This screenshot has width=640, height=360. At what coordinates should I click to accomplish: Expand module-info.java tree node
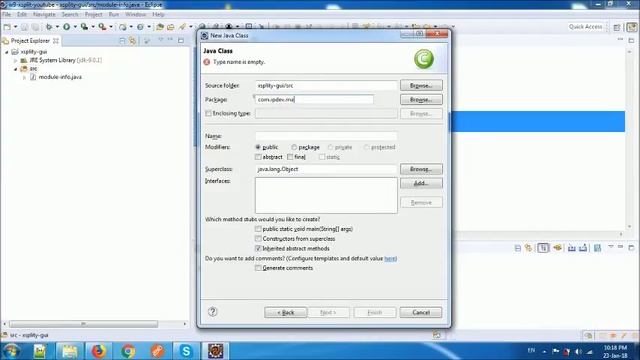pos(24,77)
